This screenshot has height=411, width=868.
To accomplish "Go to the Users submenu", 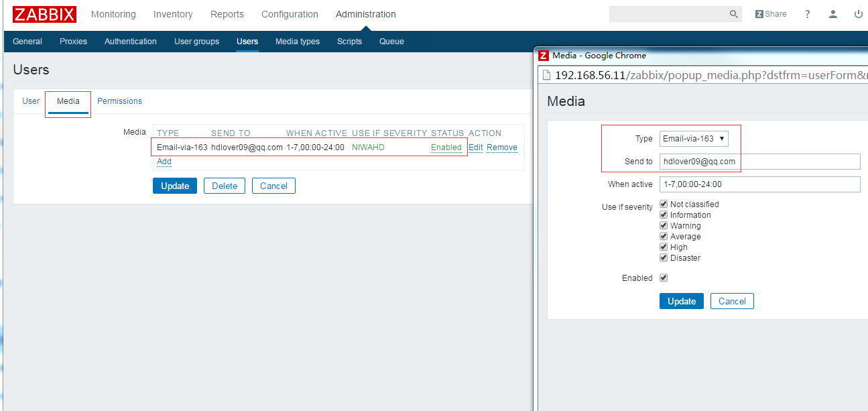I will 247,42.
